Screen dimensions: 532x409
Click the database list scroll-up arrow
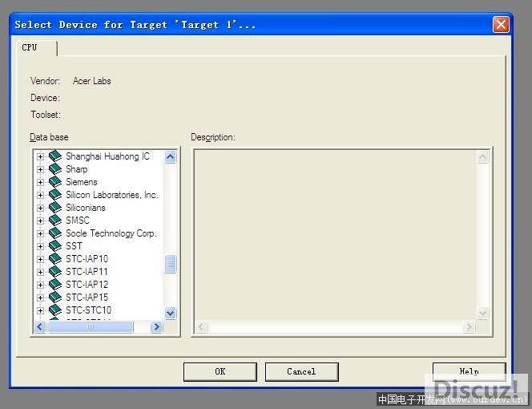coord(171,157)
